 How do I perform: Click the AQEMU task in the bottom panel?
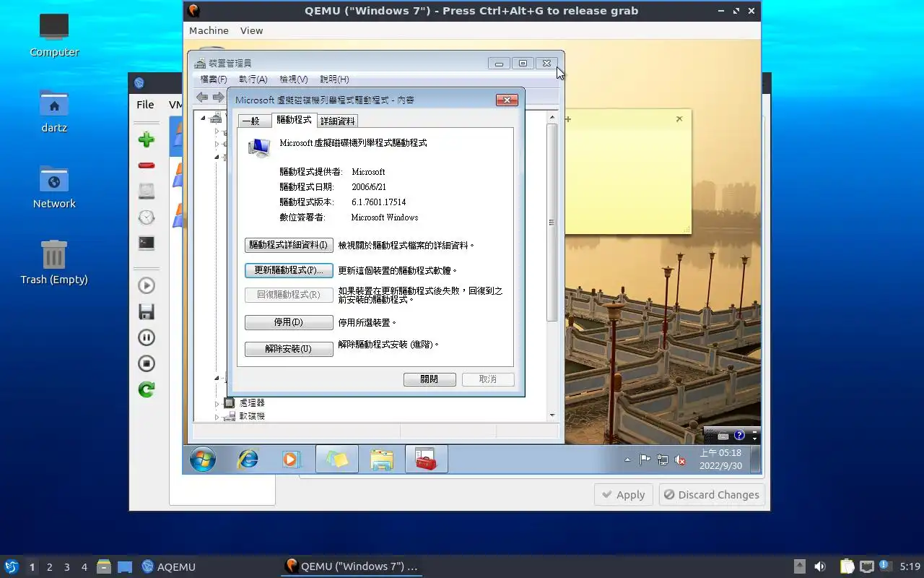[x=169, y=567]
